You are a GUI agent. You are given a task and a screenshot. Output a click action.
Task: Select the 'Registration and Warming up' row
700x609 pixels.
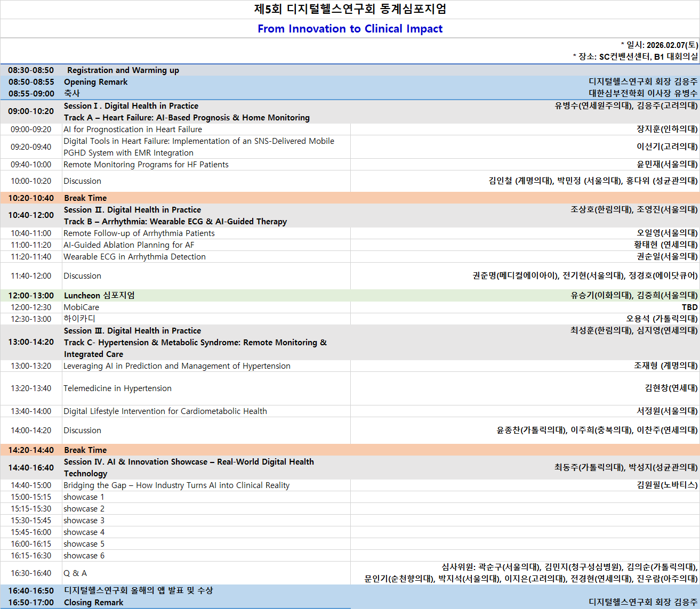pos(123,70)
